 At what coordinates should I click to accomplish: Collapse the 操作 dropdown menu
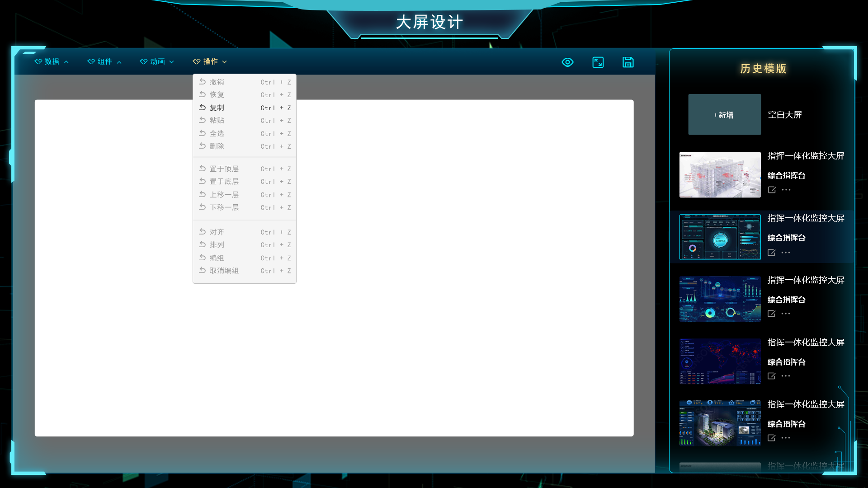click(210, 62)
